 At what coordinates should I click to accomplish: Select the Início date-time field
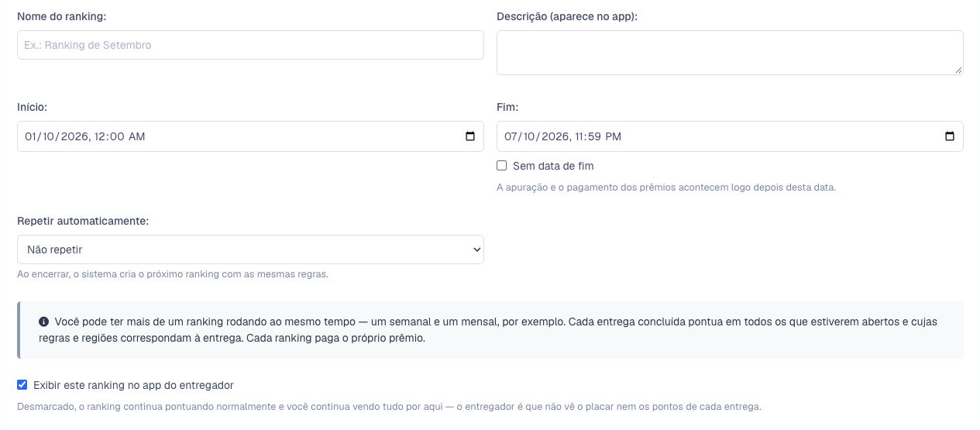tap(250, 136)
